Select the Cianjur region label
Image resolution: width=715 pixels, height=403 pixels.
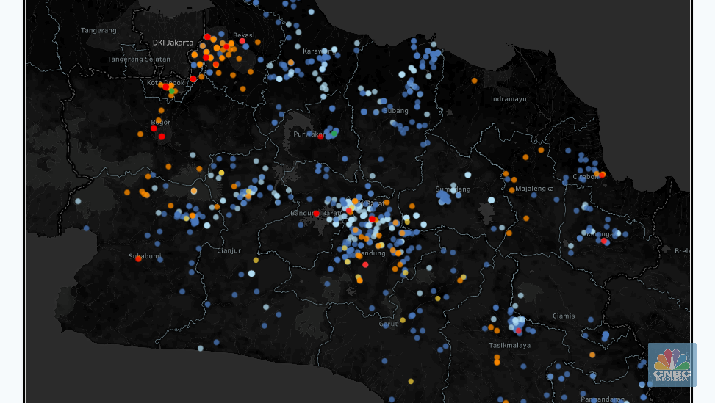(x=229, y=251)
